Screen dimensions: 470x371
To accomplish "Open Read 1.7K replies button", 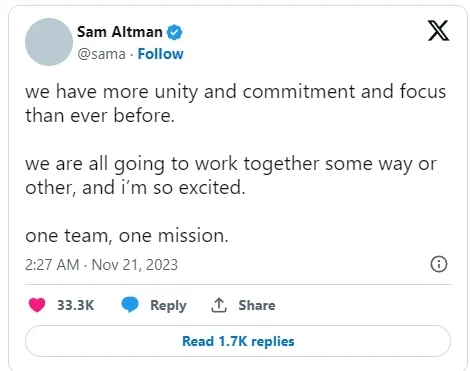I will click(238, 341).
